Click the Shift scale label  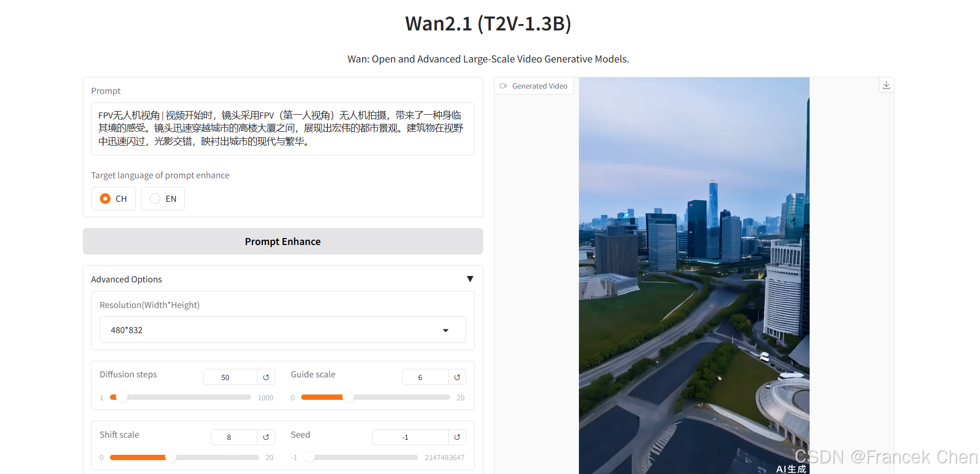click(x=119, y=434)
